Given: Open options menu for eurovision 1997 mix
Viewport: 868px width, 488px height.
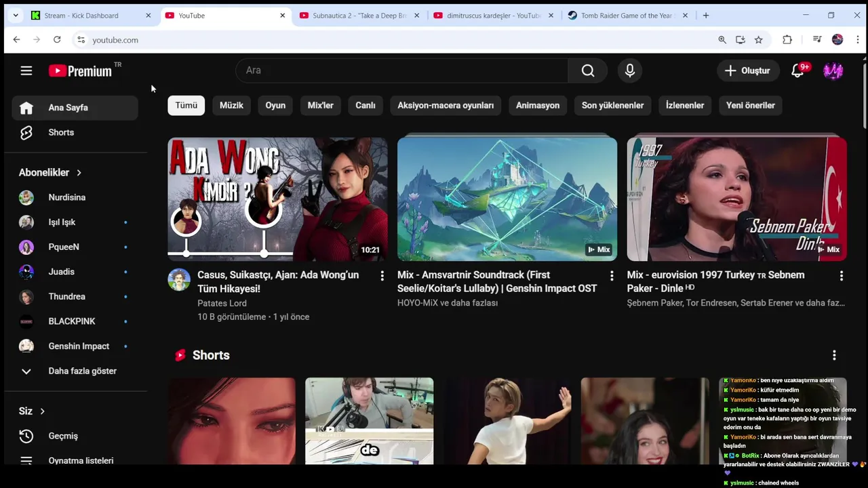Looking at the screenshot, I should coord(842,276).
